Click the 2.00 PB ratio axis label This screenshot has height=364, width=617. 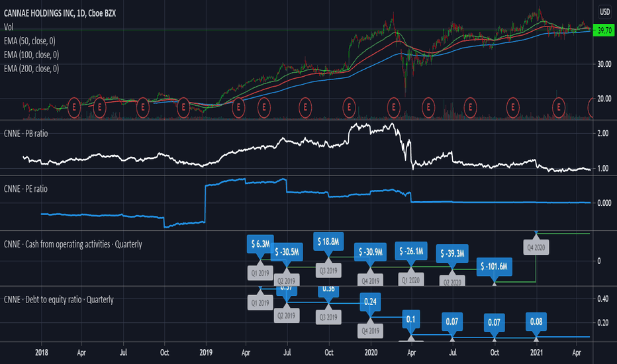[603, 134]
